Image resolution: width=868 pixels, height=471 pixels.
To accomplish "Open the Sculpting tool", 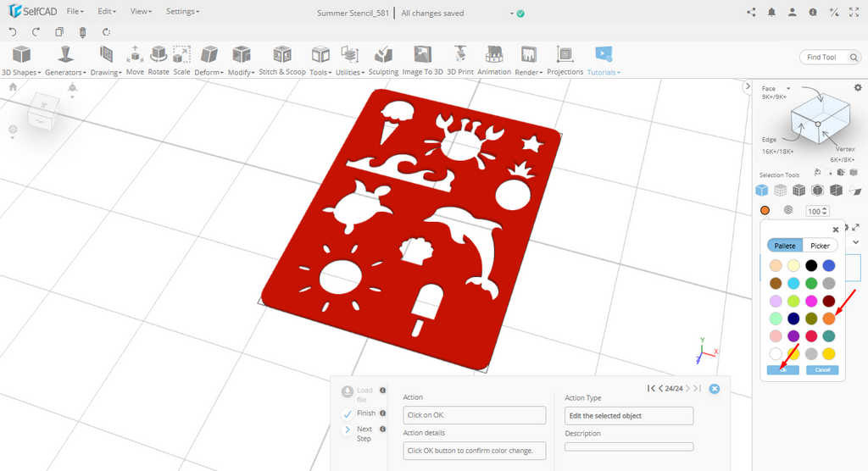I will [383, 60].
